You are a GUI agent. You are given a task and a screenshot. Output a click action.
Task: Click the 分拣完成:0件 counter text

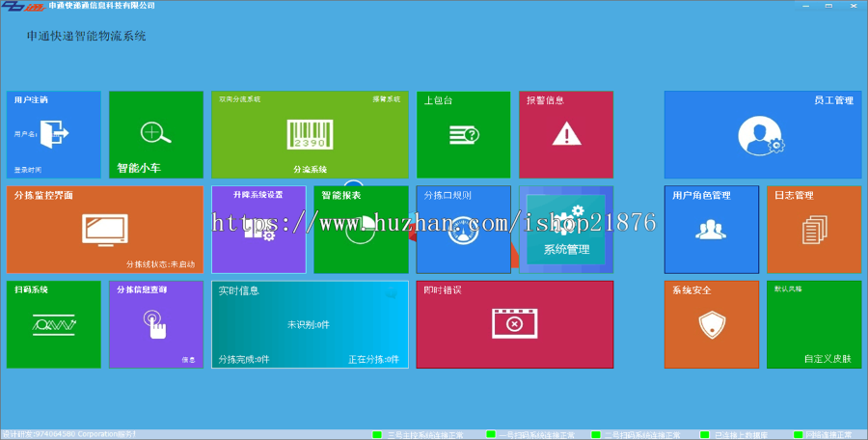244,359
